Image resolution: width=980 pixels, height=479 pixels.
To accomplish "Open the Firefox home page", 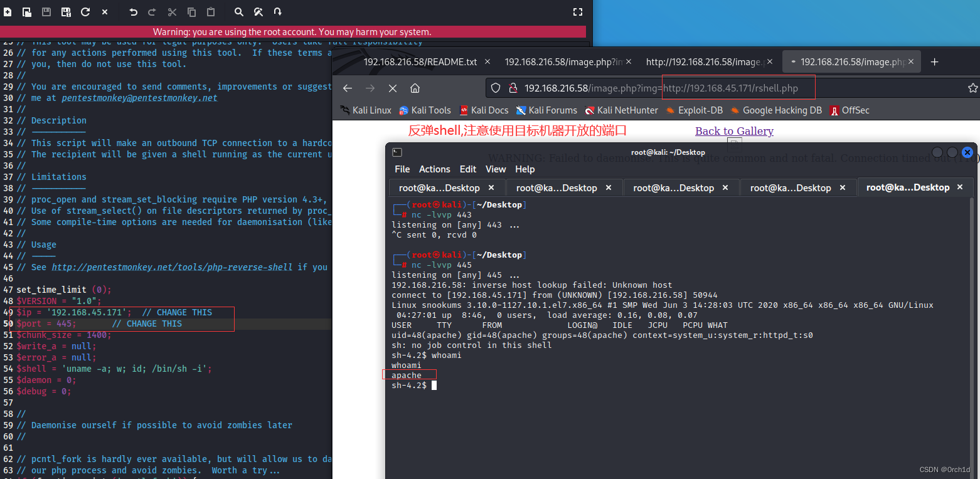I will coord(415,88).
